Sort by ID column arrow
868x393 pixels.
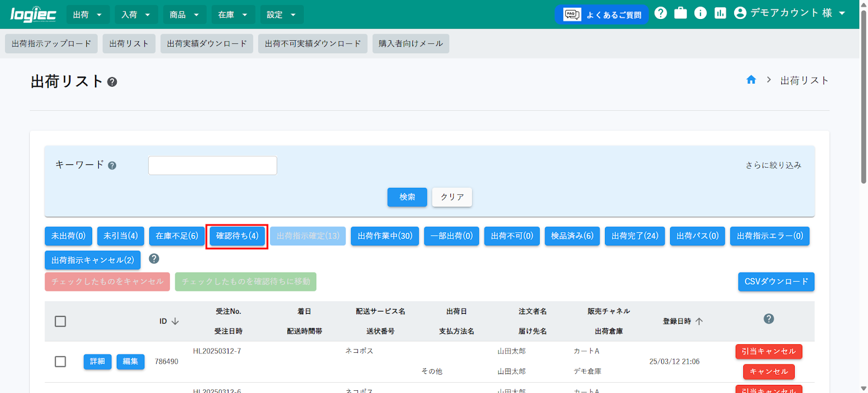tap(175, 321)
